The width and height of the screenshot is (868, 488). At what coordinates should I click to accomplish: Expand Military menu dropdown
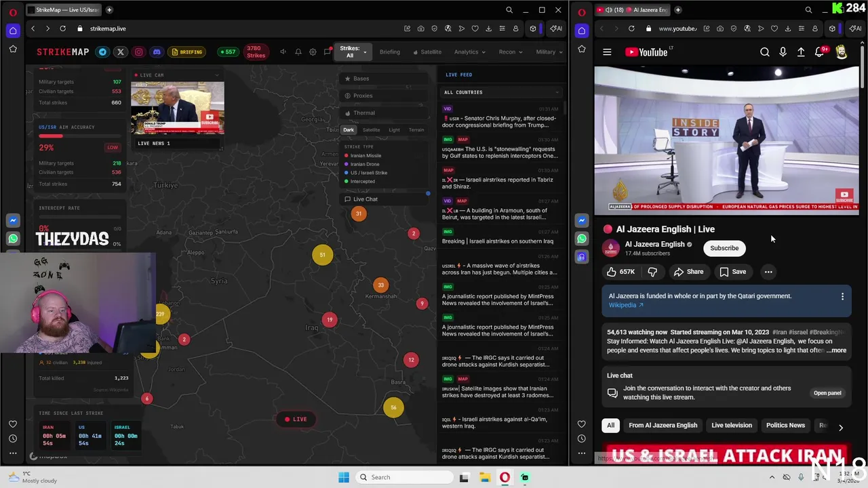pyautogui.click(x=549, y=52)
